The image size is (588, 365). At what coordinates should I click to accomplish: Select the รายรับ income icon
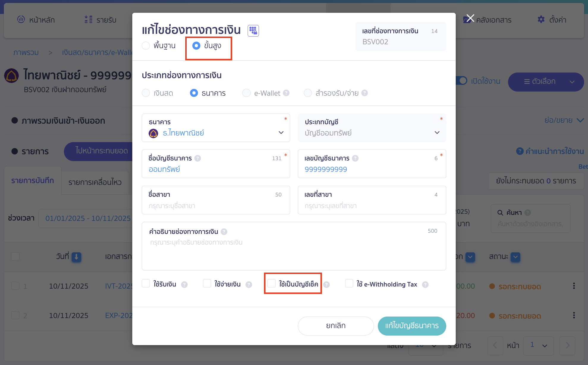pyautogui.click(x=88, y=20)
